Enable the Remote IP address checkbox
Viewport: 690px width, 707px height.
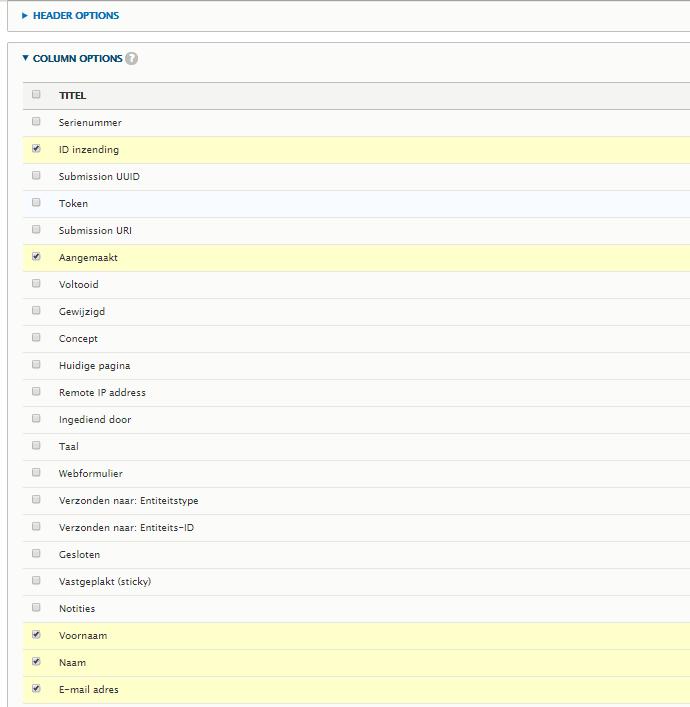37,392
